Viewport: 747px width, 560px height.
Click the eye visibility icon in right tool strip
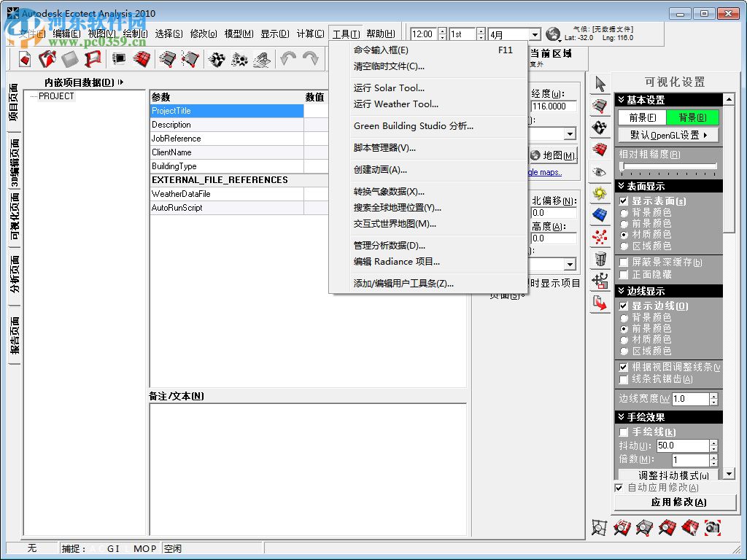[x=600, y=171]
